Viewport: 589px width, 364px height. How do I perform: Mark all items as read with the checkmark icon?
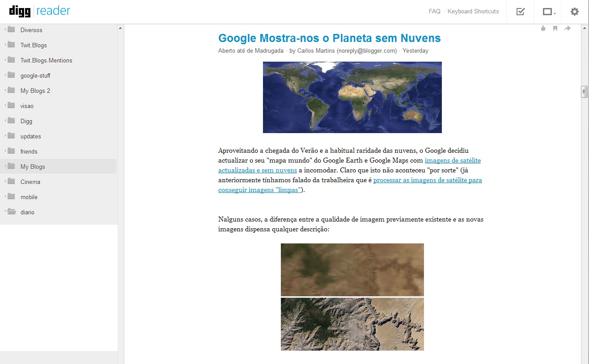[520, 12]
